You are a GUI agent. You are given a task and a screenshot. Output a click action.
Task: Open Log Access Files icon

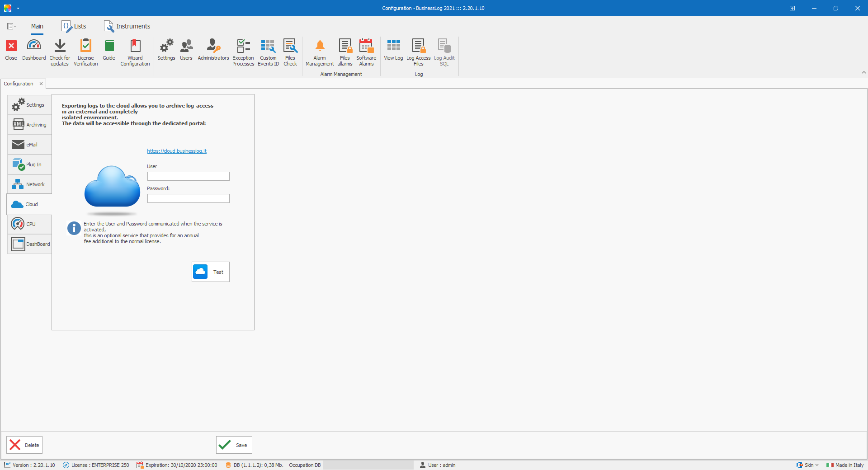coord(419,46)
